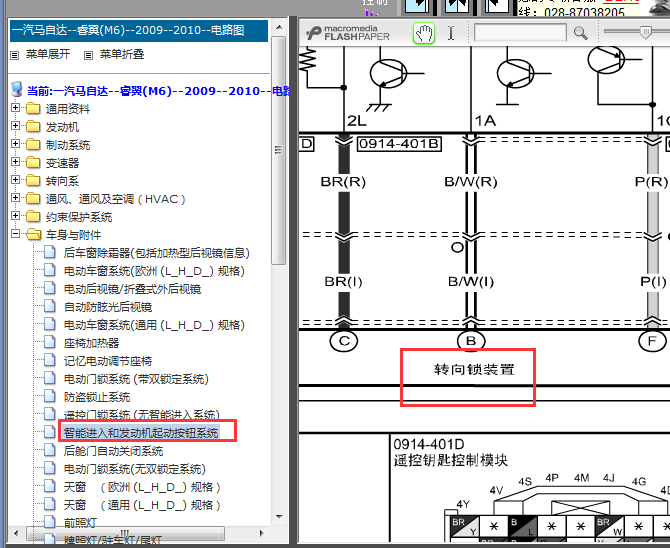
Task: Click the magnifier search icon
Action: click(580, 33)
